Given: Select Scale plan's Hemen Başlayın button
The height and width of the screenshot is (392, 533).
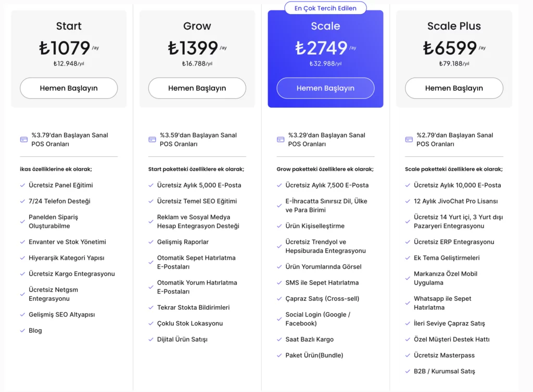Looking at the screenshot, I should click(x=325, y=88).
